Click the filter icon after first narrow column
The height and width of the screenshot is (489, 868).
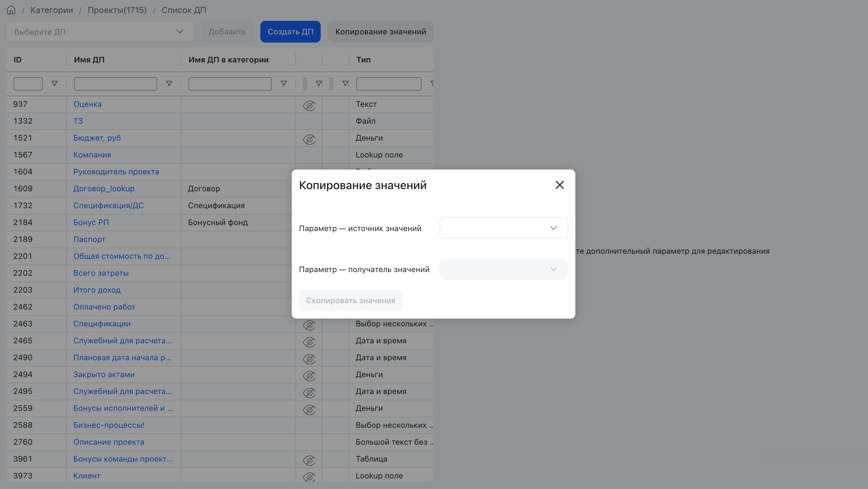[319, 83]
